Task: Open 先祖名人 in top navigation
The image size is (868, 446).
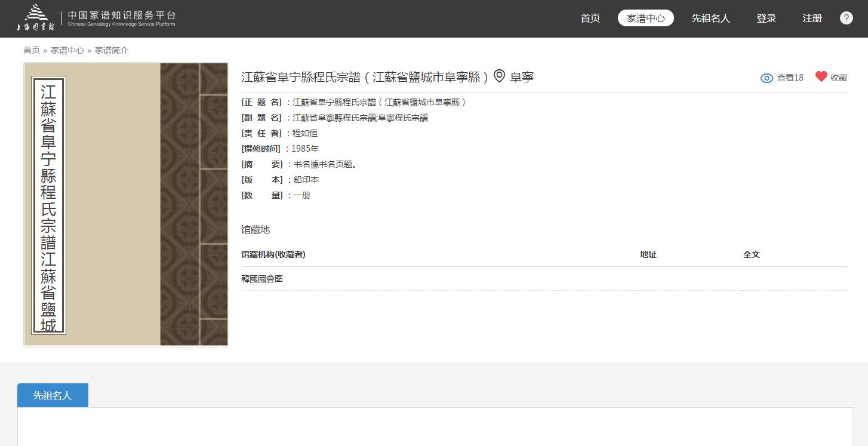Action: (x=710, y=18)
